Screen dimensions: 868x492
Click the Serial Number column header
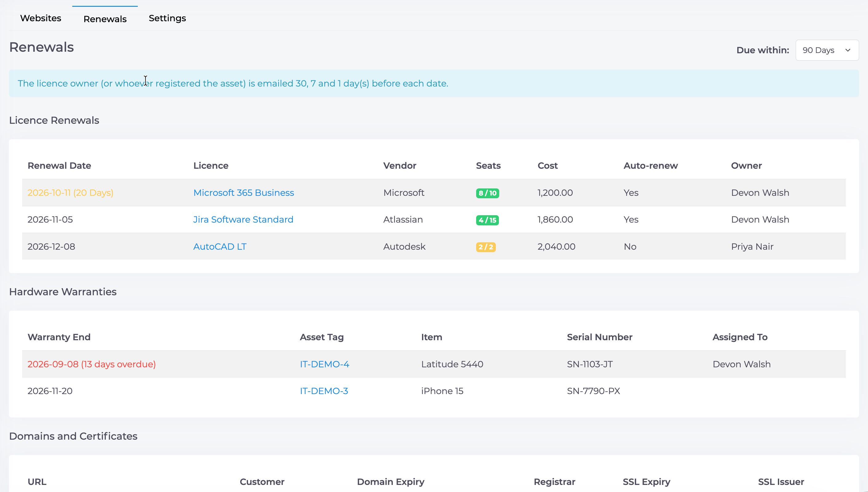pos(600,337)
